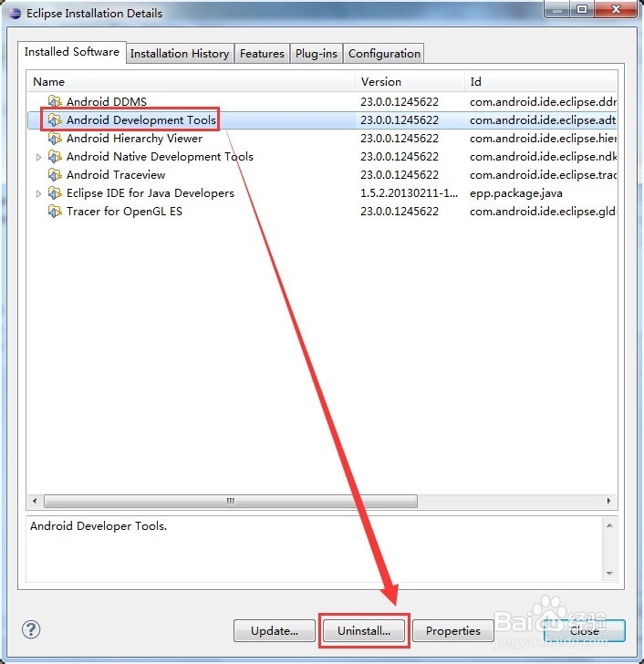Viewport: 644px width, 664px height.
Task: Open help via the question mark icon
Action: [31, 629]
